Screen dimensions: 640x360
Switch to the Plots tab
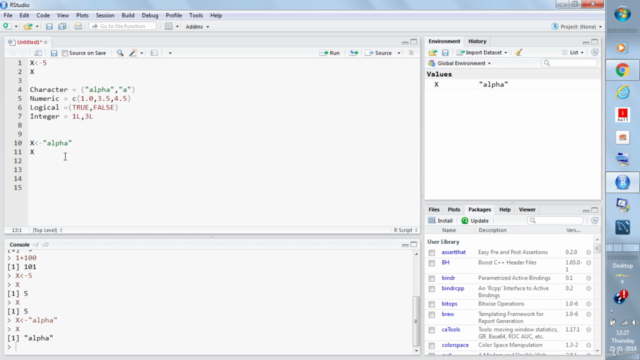[x=453, y=209]
